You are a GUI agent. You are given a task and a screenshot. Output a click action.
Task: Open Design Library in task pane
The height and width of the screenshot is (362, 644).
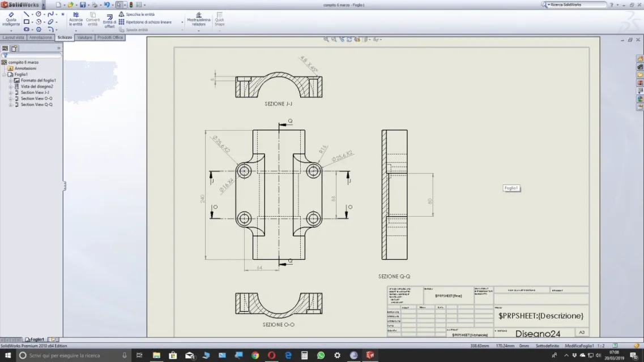click(x=640, y=66)
